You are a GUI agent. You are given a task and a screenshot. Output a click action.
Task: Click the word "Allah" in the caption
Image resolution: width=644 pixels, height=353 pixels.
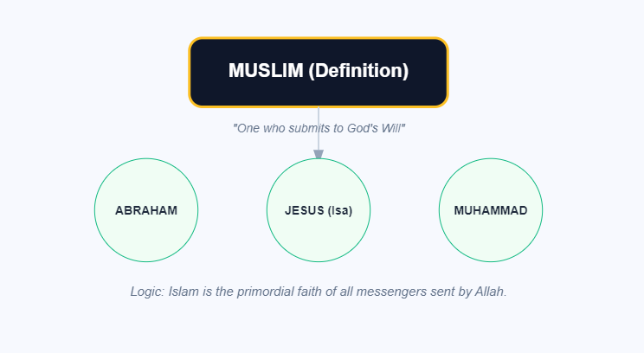490,292
